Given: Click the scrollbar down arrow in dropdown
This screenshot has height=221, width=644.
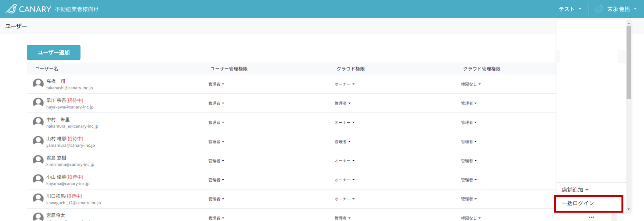Looking at the screenshot, I should [x=629, y=209].
